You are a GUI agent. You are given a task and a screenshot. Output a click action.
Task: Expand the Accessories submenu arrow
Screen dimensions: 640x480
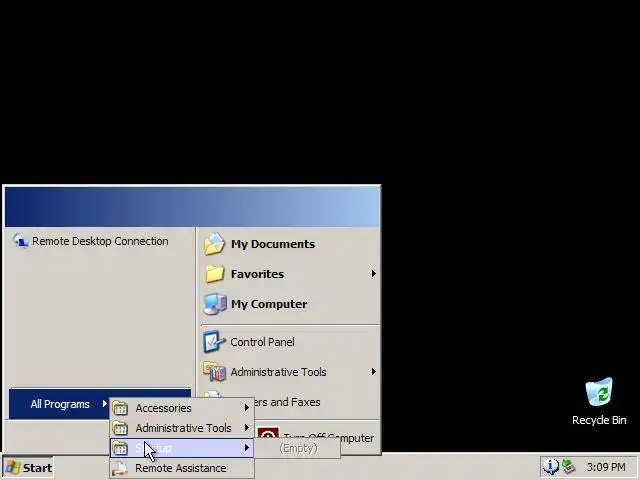click(x=247, y=408)
